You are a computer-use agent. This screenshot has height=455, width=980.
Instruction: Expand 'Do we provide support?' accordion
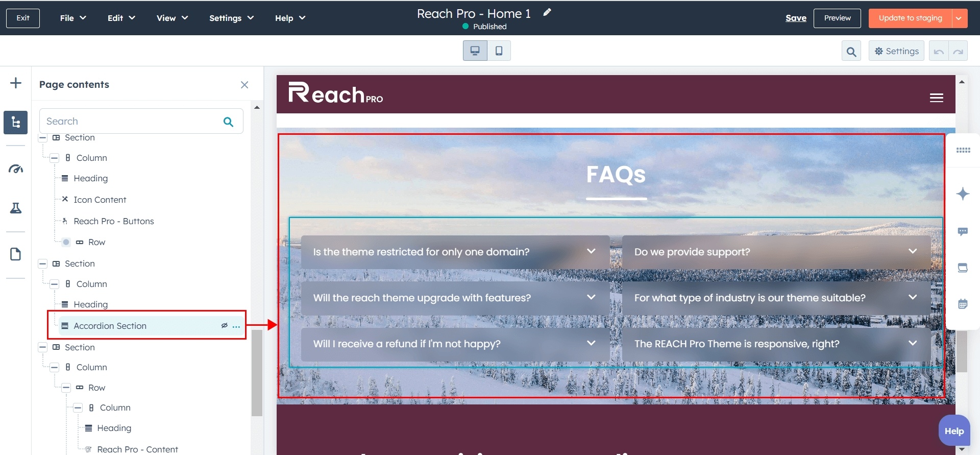pyautogui.click(x=776, y=252)
